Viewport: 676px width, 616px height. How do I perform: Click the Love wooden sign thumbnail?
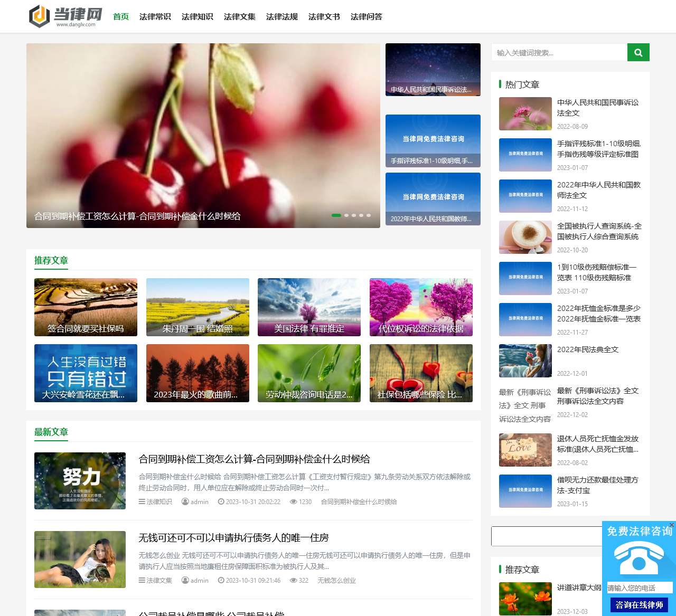pyautogui.click(x=525, y=450)
